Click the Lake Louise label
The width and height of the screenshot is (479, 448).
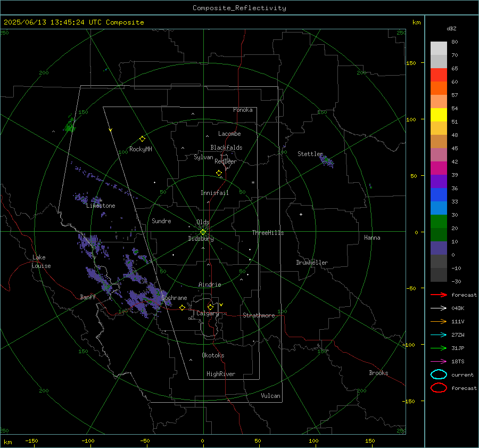pos(41,262)
